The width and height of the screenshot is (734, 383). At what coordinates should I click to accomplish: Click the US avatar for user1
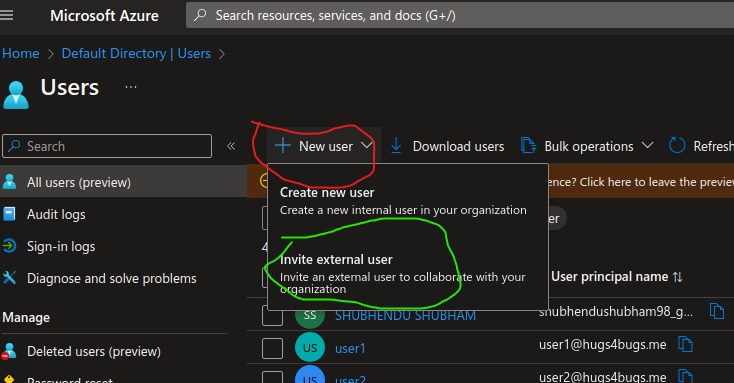(310, 348)
